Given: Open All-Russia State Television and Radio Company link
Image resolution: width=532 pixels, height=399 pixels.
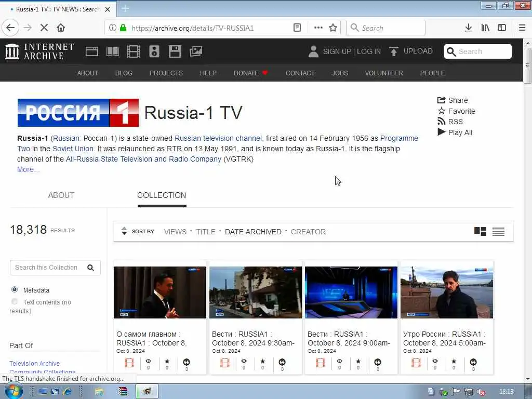Looking at the screenshot, I should tap(143, 159).
